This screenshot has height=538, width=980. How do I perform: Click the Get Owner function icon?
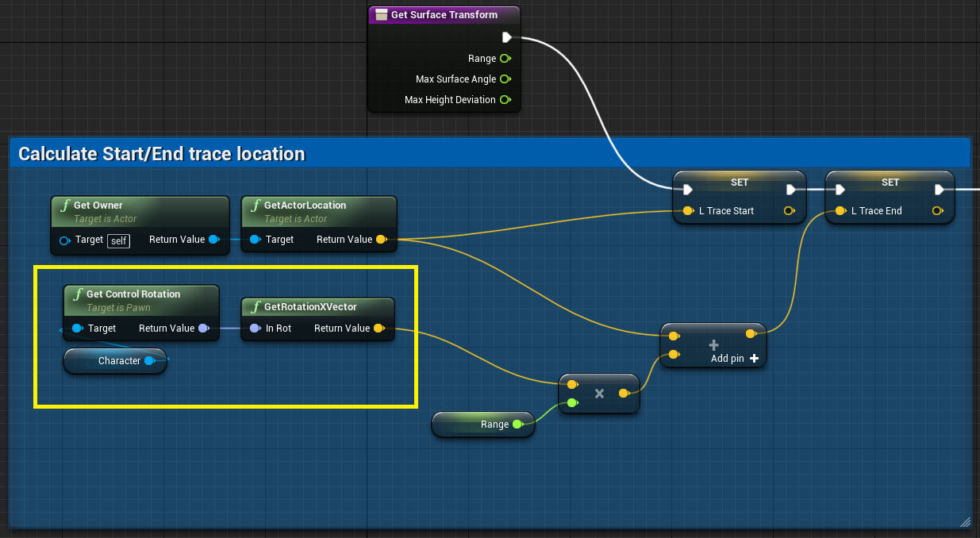pyautogui.click(x=63, y=206)
